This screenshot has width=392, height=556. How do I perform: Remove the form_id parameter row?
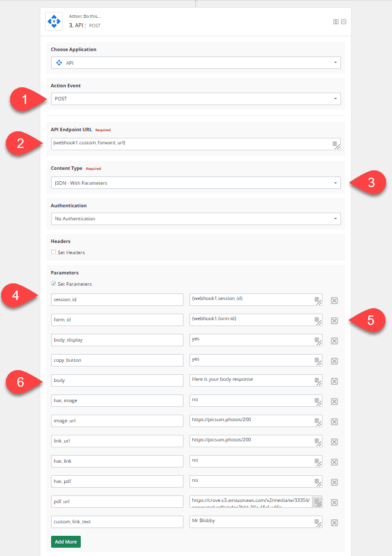coord(334,321)
